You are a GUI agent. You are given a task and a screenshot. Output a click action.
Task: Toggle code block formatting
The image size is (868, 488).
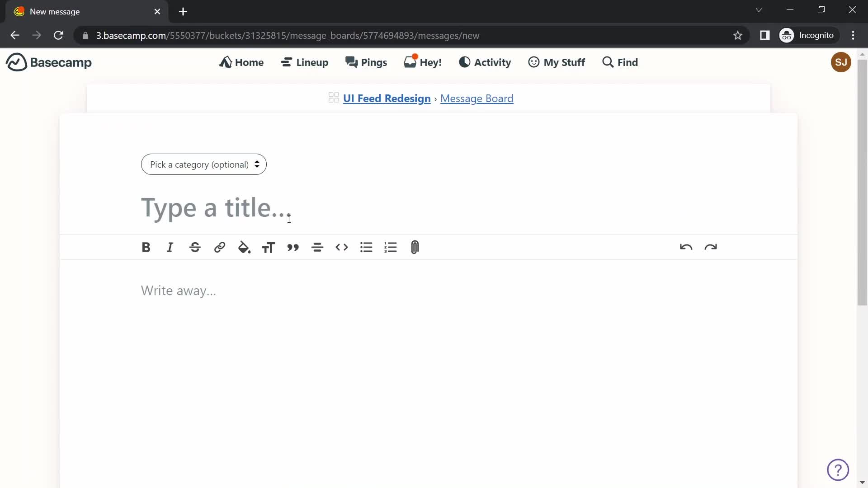342,247
